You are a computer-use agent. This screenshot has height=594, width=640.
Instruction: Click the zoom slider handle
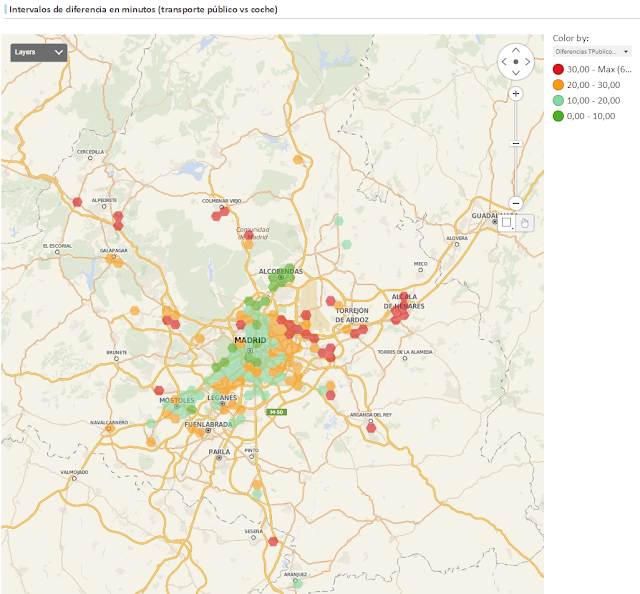coord(516,143)
